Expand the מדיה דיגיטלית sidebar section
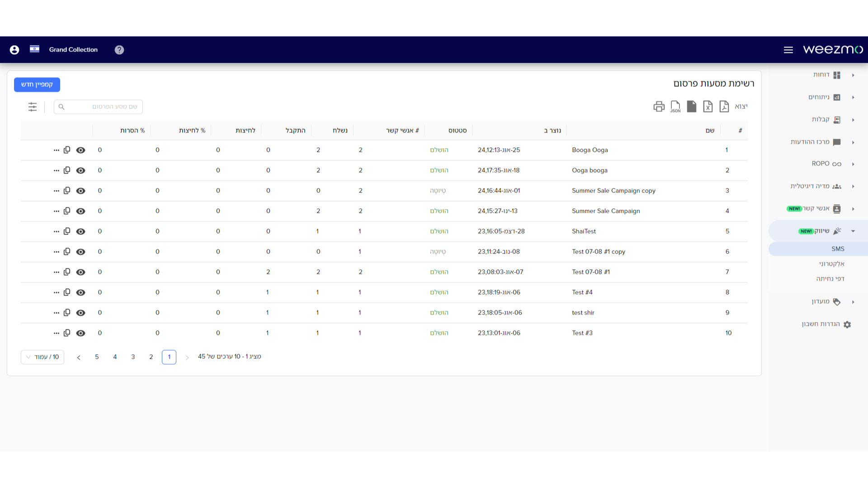The image size is (868, 488). coord(853,187)
